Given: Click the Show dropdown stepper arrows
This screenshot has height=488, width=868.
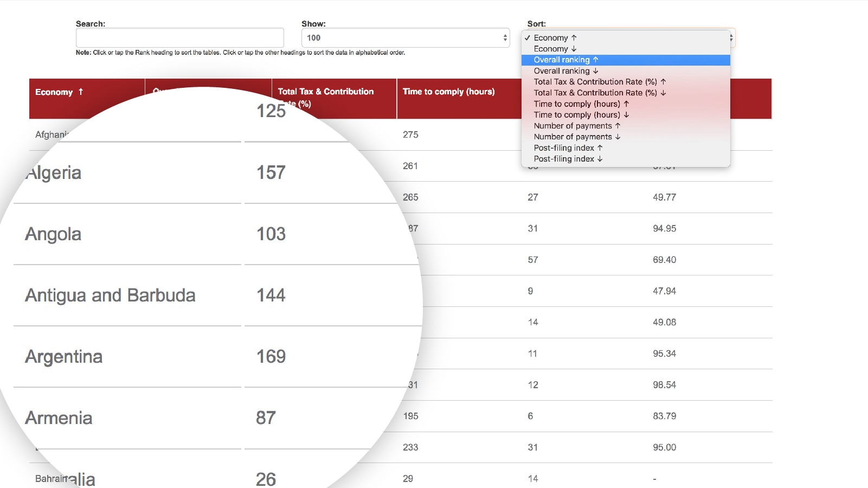Looking at the screenshot, I should (505, 38).
